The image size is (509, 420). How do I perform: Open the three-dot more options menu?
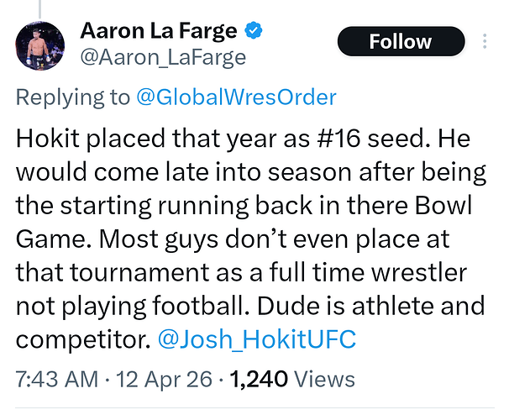click(x=485, y=41)
